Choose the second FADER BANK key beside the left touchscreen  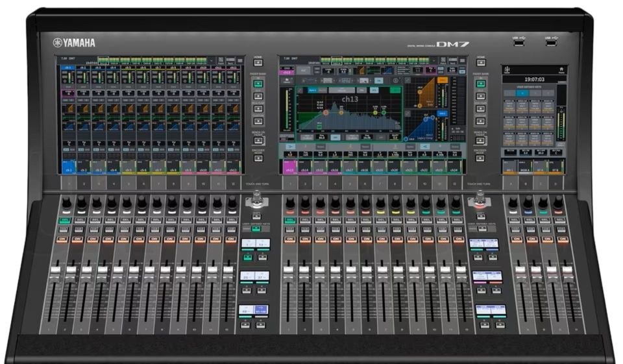258,96
